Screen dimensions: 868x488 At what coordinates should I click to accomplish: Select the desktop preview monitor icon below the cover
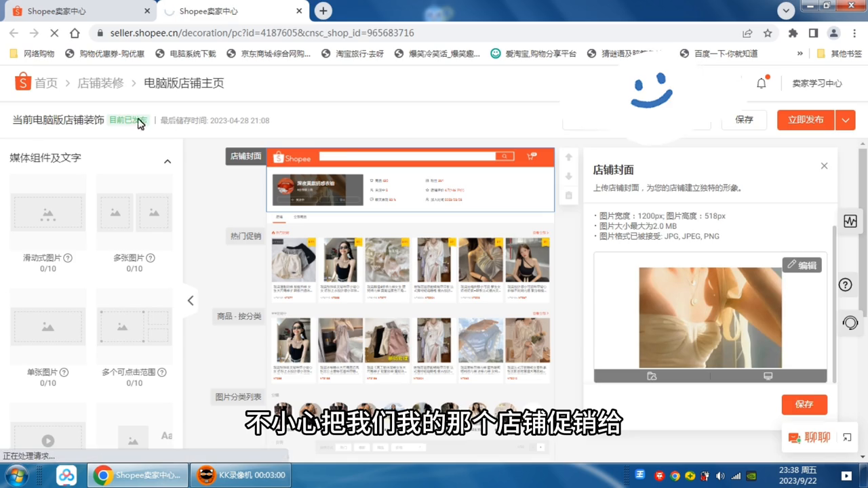768,375
